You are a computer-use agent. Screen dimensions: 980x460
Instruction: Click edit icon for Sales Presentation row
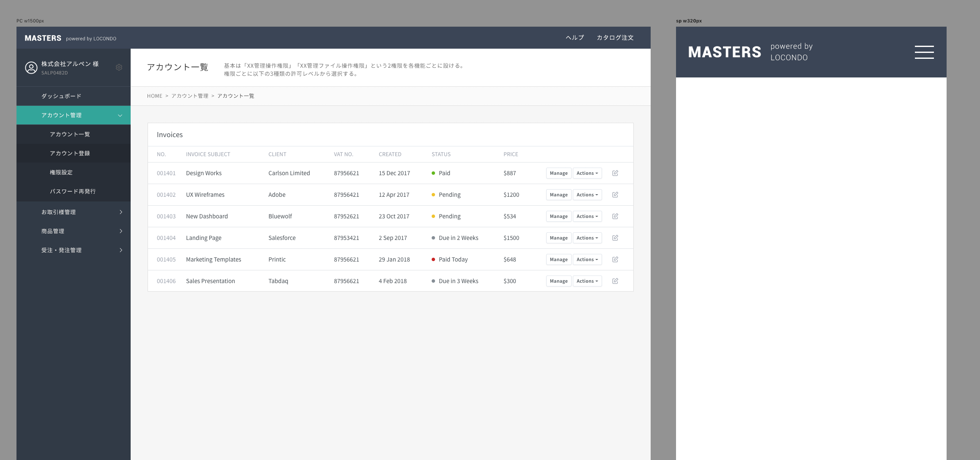(615, 281)
